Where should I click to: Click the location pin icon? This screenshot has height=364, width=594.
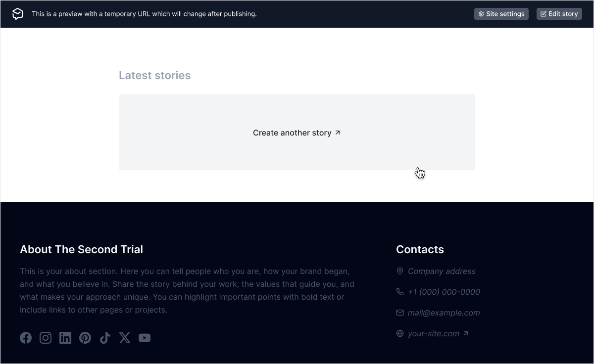tap(400, 271)
